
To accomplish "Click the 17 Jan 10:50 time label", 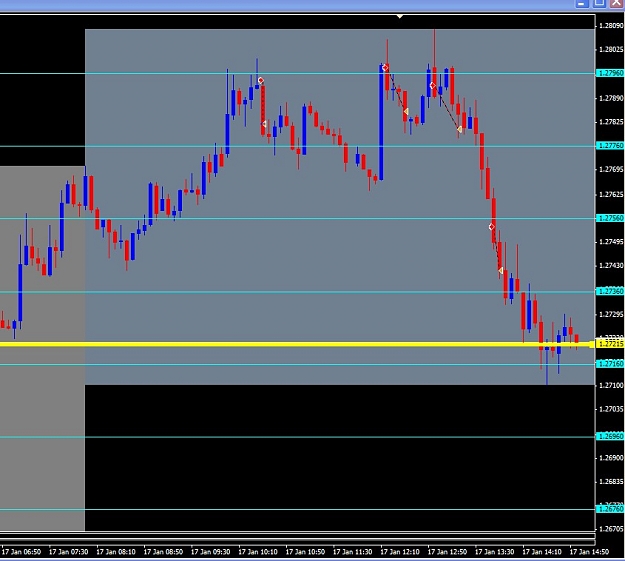I will [305, 552].
